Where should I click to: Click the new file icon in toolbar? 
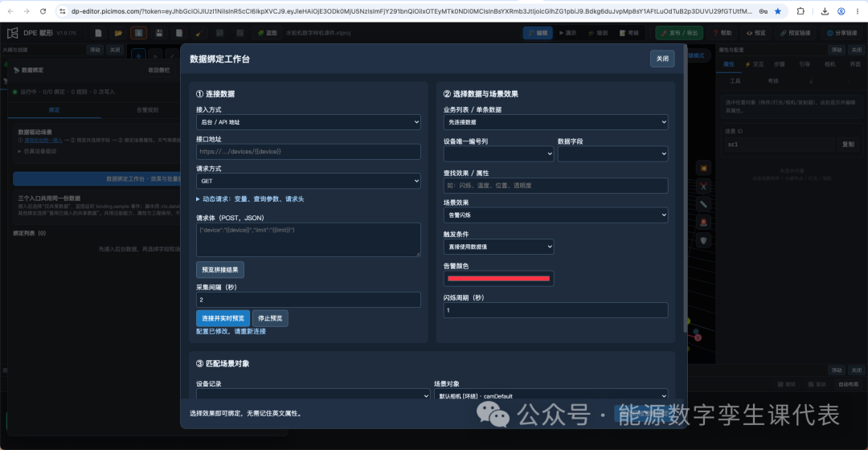click(98, 33)
